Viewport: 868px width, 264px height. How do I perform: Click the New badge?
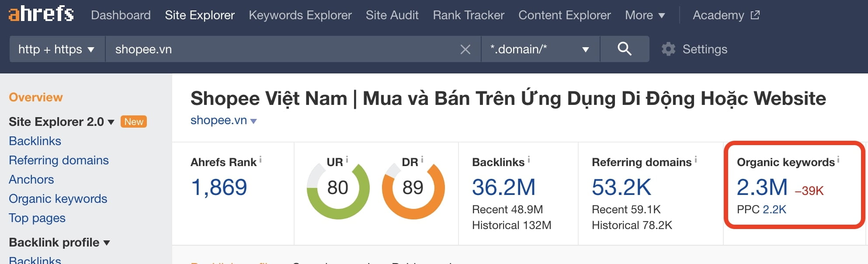[x=134, y=122]
